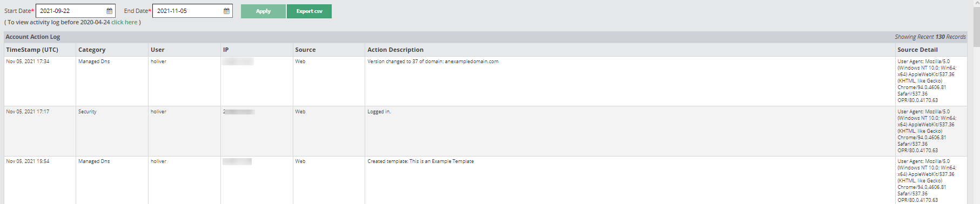
Task: Sort by the Source column header
Action: [305, 50]
